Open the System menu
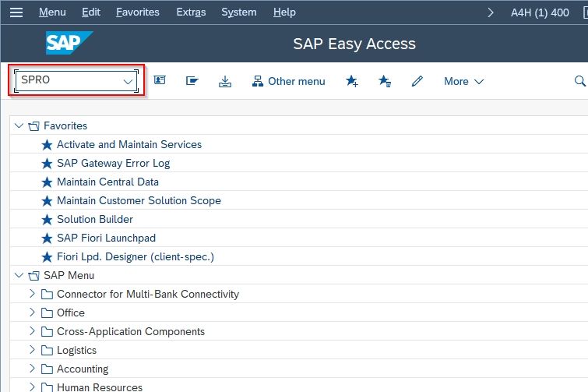The image size is (588, 392). click(239, 12)
